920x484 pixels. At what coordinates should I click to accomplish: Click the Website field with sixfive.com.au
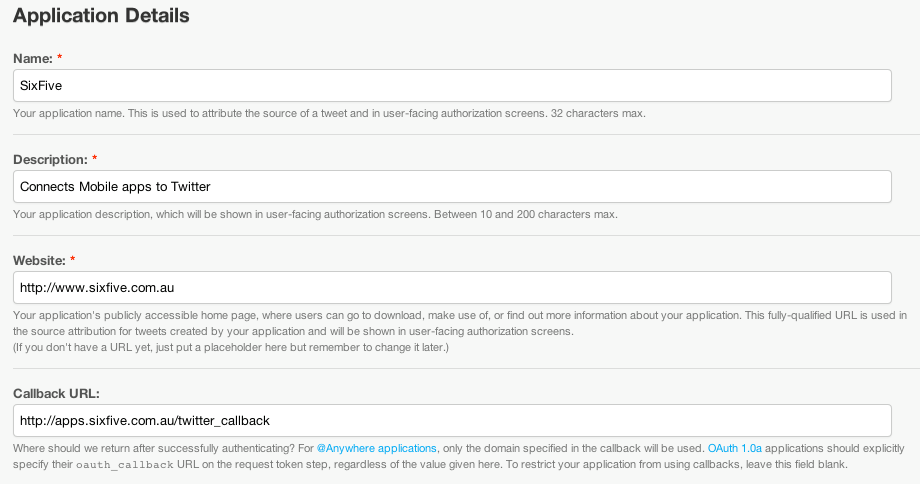452,287
